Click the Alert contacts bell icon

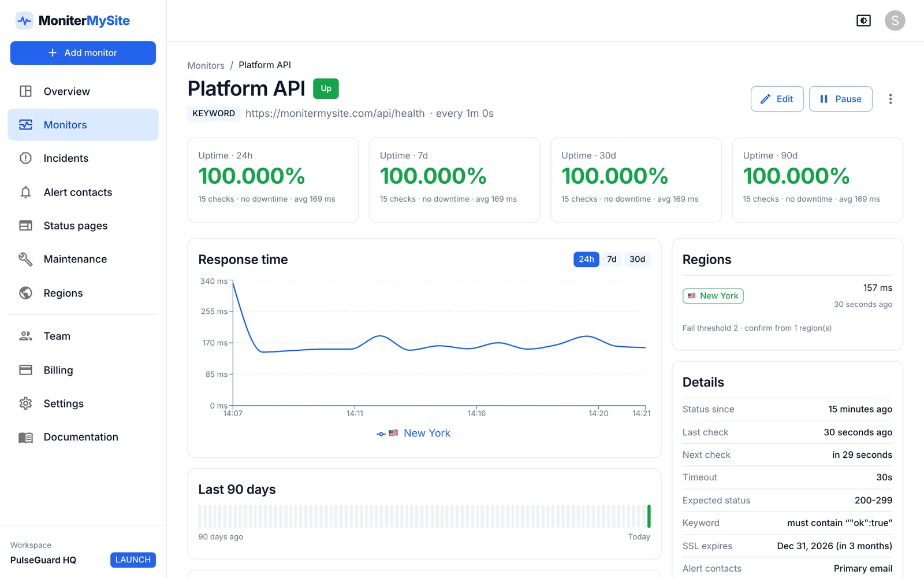tap(25, 192)
